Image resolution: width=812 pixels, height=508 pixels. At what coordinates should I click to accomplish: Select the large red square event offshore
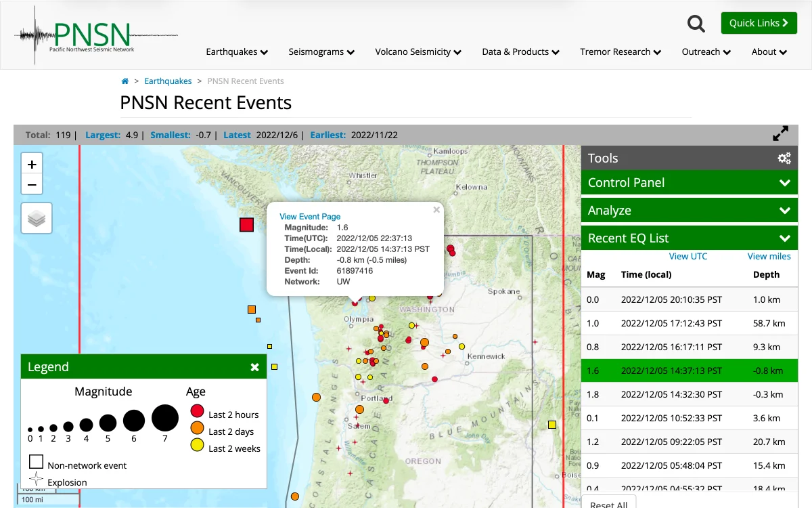(247, 225)
